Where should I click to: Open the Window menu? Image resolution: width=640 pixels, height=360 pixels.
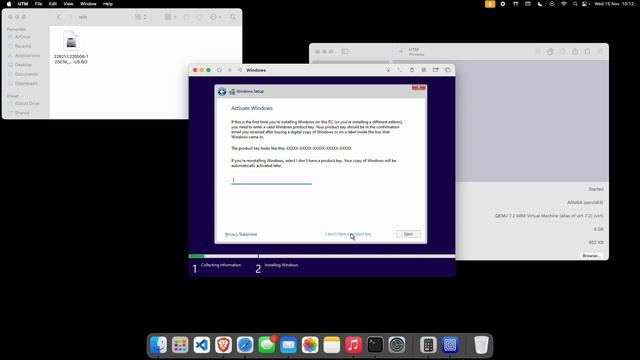pyautogui.click(x=88, y=4)
